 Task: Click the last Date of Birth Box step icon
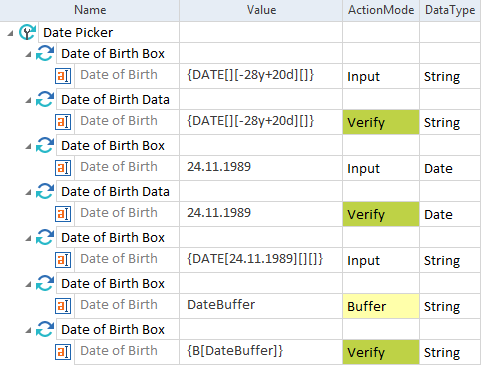pyautogui.click(x=45, y=329)
